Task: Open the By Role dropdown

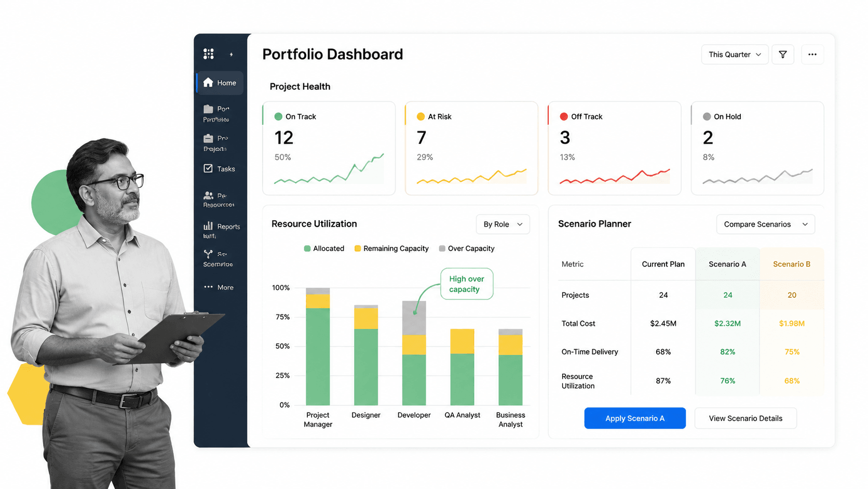Action: tap(503, 224)
